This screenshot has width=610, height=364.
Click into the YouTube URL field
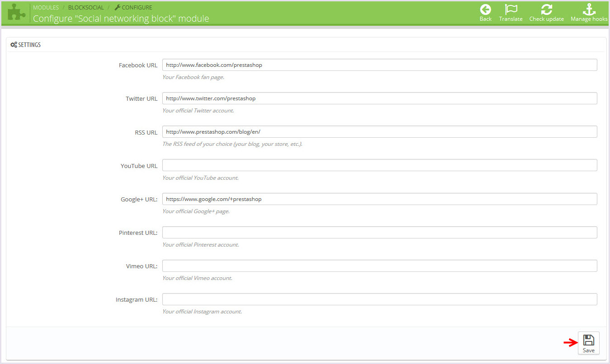point(380,165)
